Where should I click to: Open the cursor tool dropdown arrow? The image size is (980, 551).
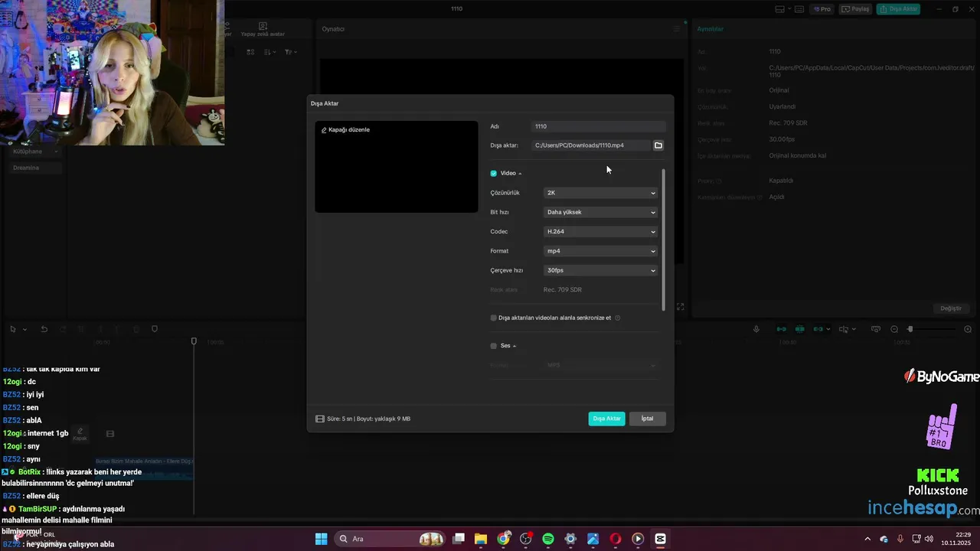(24, 329)
